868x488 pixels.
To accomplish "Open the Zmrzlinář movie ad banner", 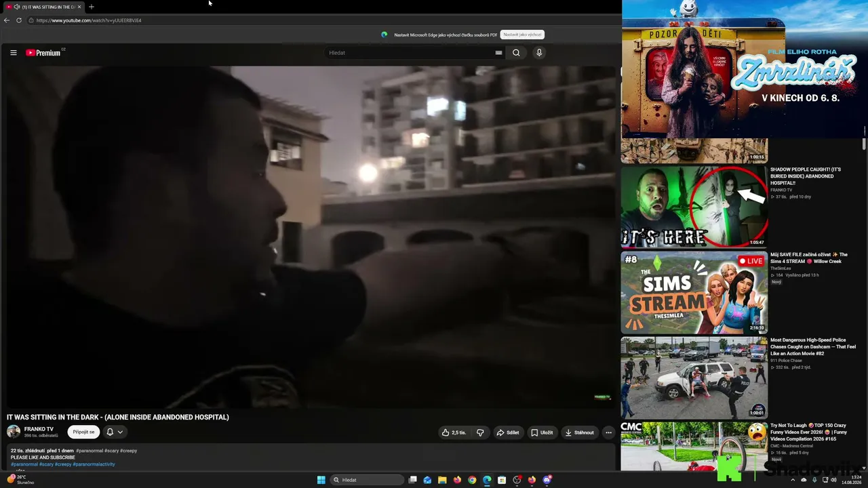I will [x=744, y=69].
